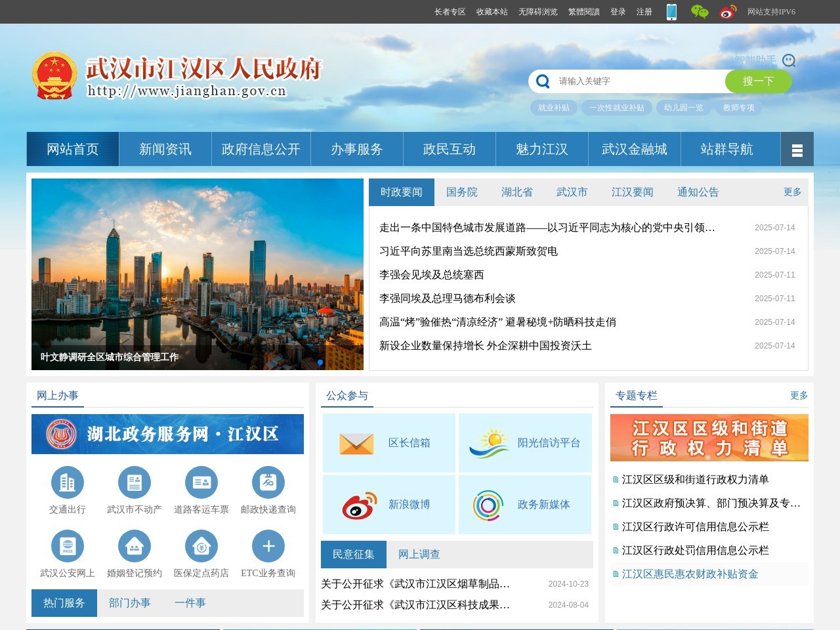Switch to the 热门服务 tab
The width and height of the screenshot is (840, 630).
64,603
